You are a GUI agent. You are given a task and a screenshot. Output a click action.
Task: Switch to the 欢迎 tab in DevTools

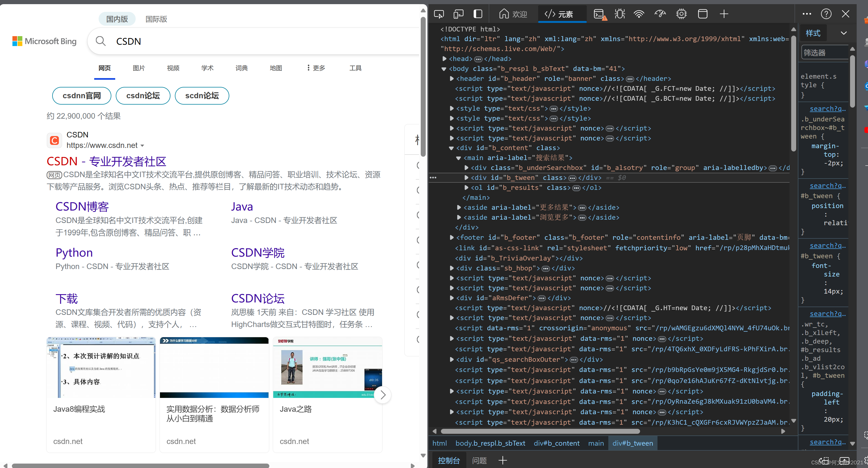[x=513, y=14]
